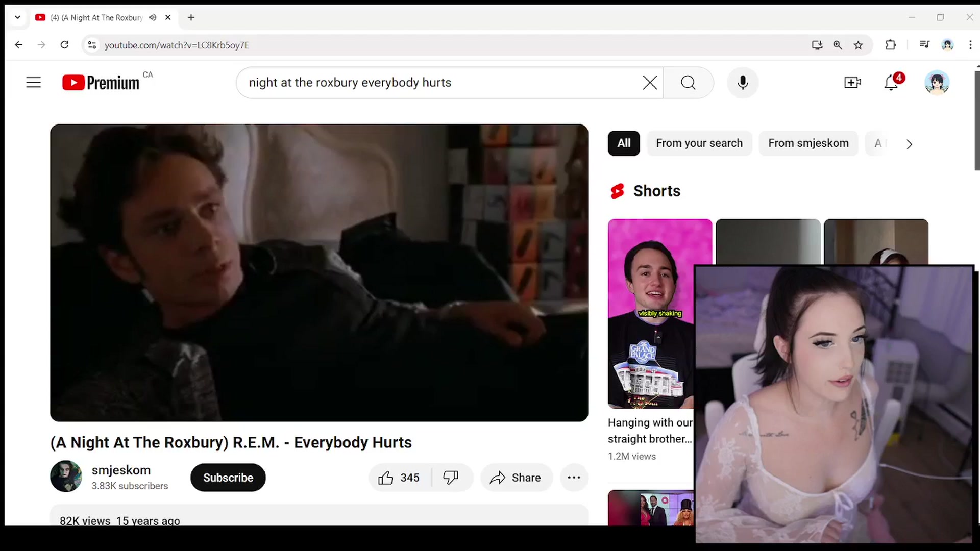Show more filter chips with right chevron
This screenshot has height=551, width=980.
click(909, 144)
